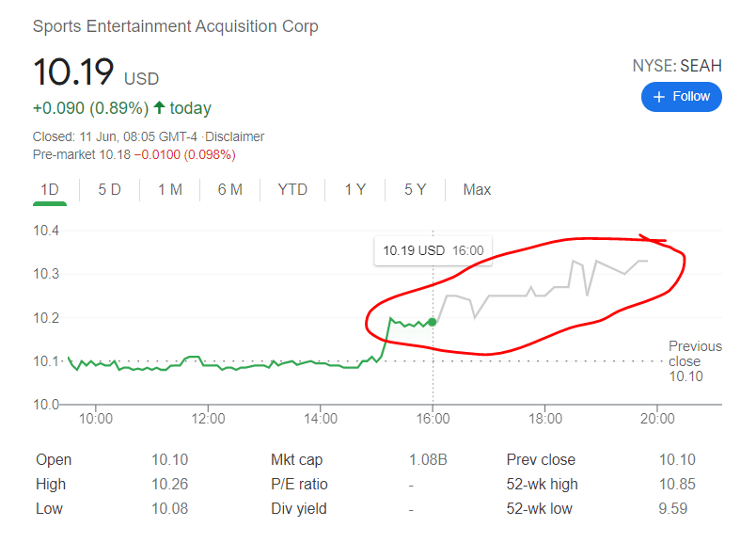Select the Max range tab
This screenshot has width=756, height=543.
coord(477,190)
